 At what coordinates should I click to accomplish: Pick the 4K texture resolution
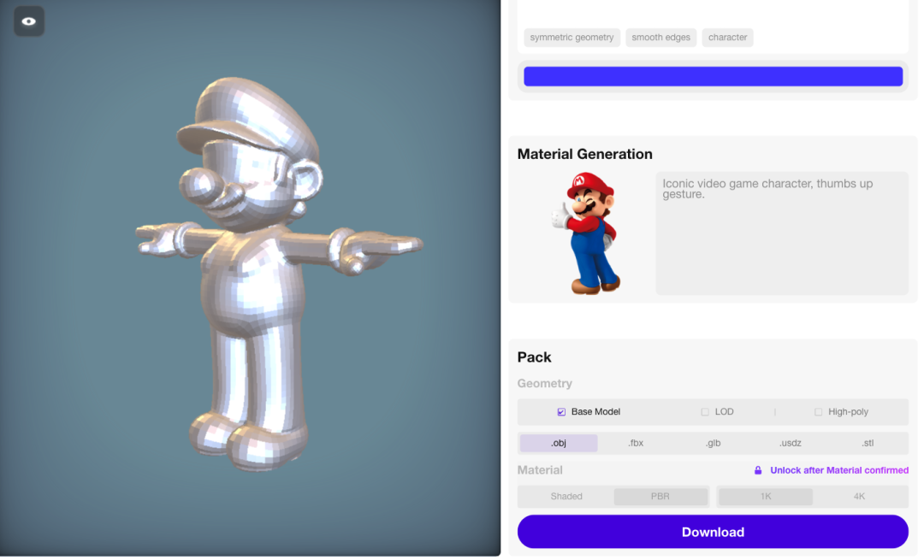click(x=859, y=497)
